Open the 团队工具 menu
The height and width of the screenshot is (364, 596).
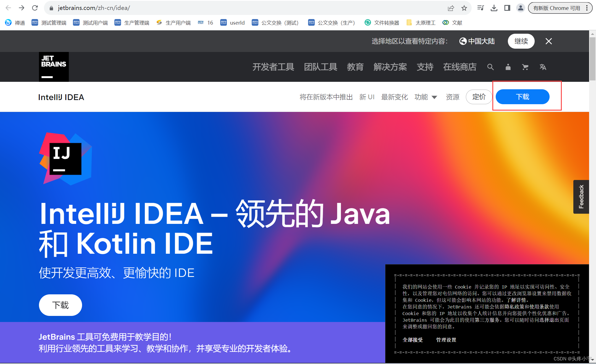click(321, 67)
